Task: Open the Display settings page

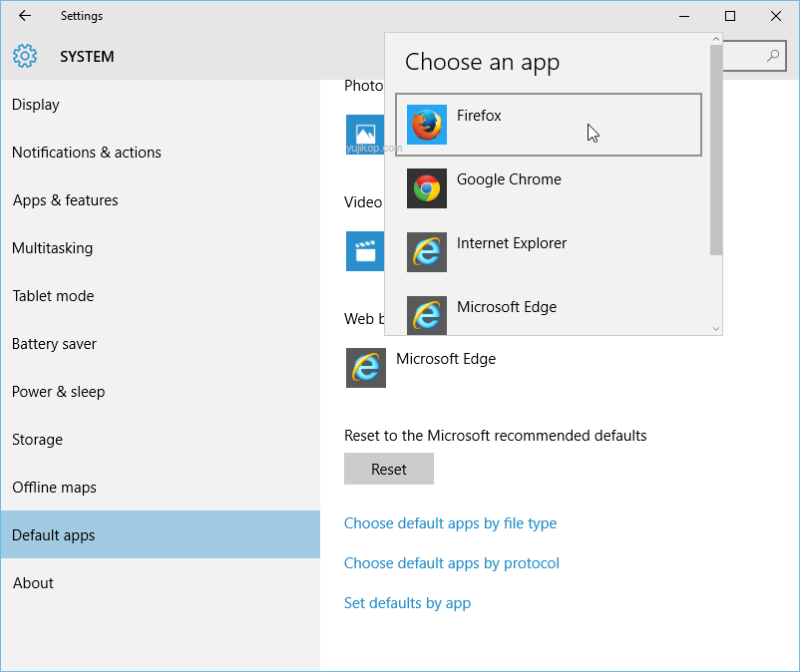Action: (161, 105)
